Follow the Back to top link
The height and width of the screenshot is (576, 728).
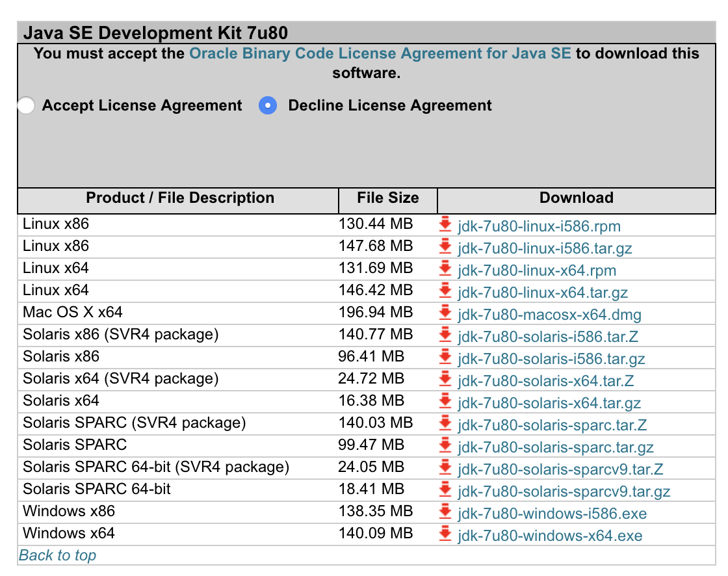tap(58, 555)
